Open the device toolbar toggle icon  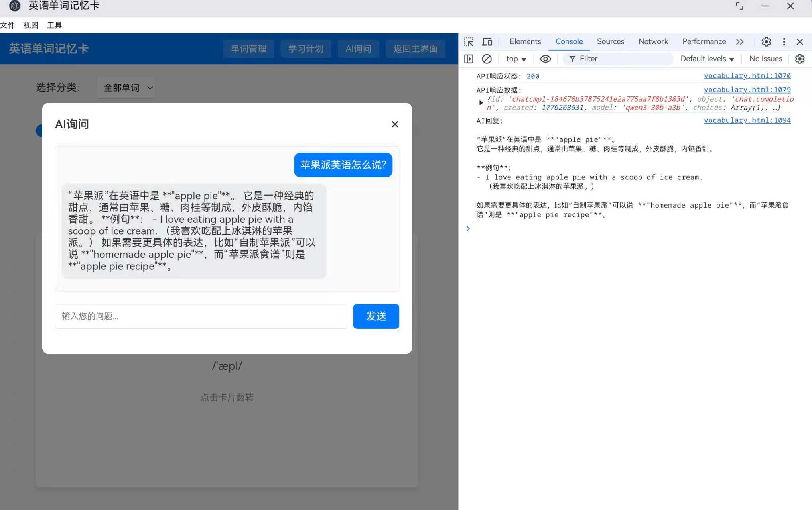(487, 41)
